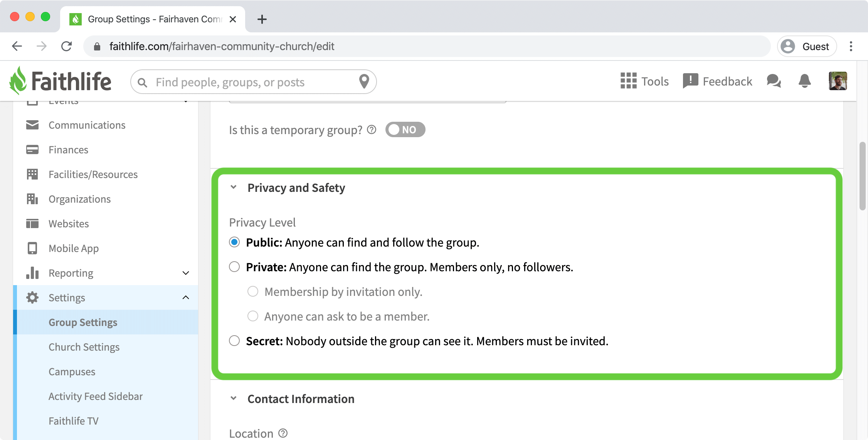This screenshot has height=440, width=868.
Task: Open the Campuses settings link
Action: point(72,371)
